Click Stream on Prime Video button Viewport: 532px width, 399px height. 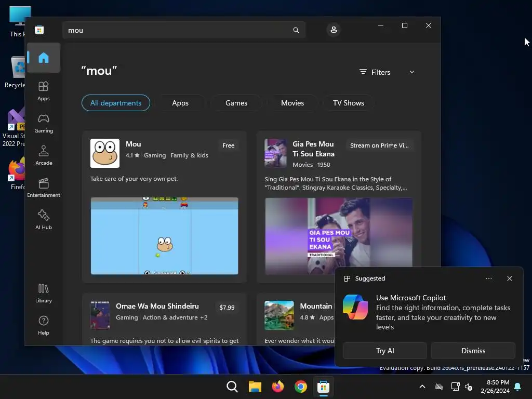coord(379,145)
